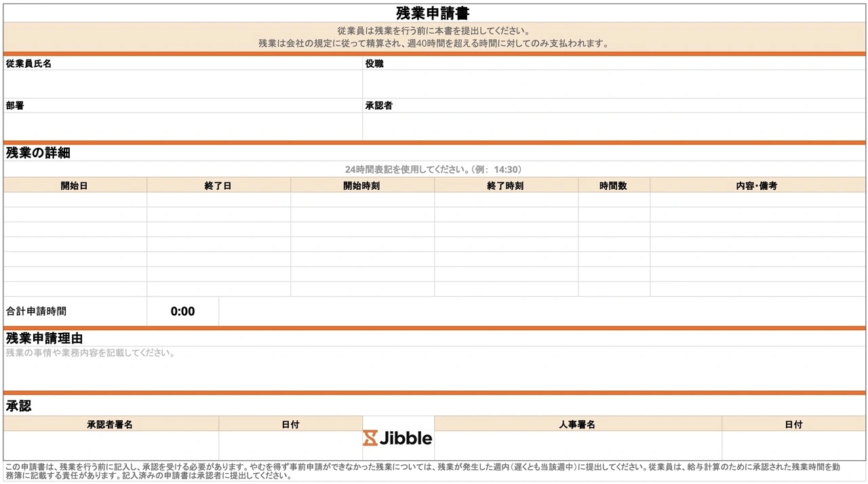Click the 人事署名 signature field
This screenshot has width=868, height=484.
[x=577, y=444]
